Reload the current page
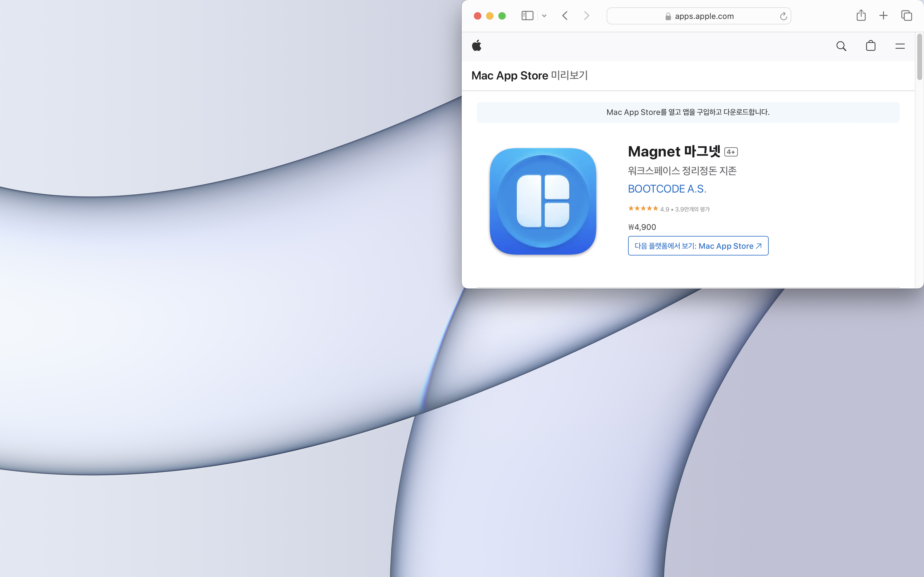Viewport: 924px width, 577px height. pyautogui.click(x=783, y=16)
